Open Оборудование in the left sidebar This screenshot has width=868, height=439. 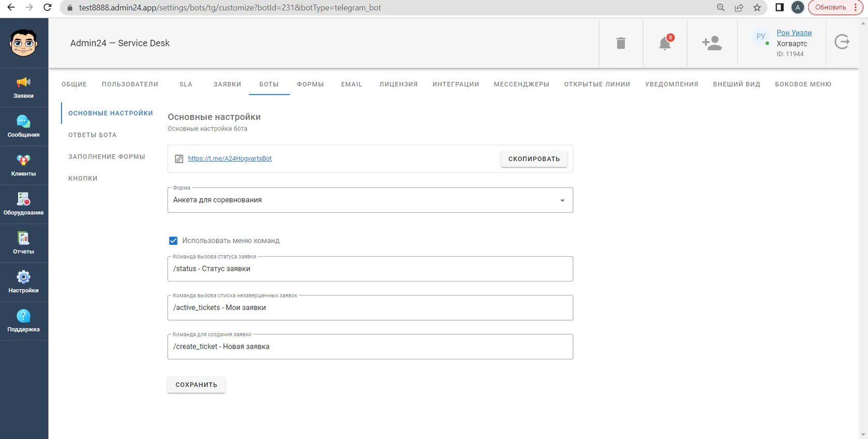click(24, 205)
